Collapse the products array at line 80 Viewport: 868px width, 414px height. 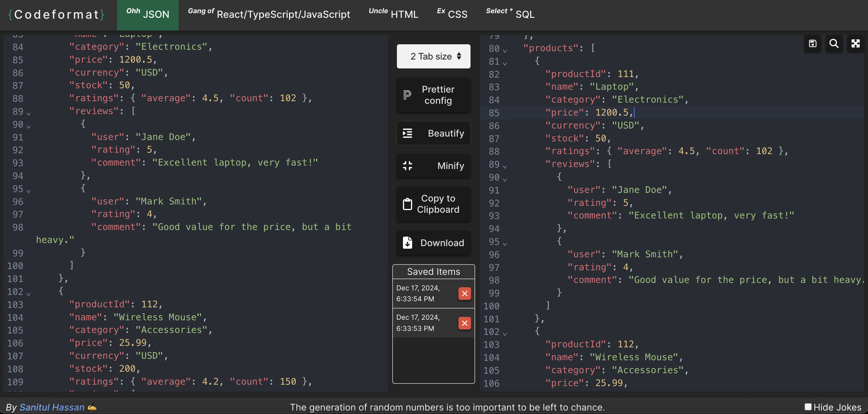click(505, 50)
